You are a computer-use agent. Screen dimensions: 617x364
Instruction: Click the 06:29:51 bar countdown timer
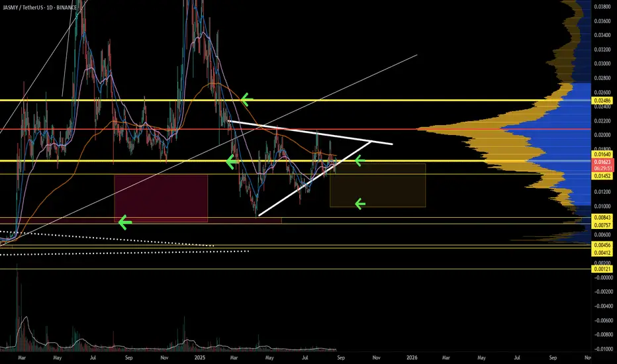click(x=602, y=168)
